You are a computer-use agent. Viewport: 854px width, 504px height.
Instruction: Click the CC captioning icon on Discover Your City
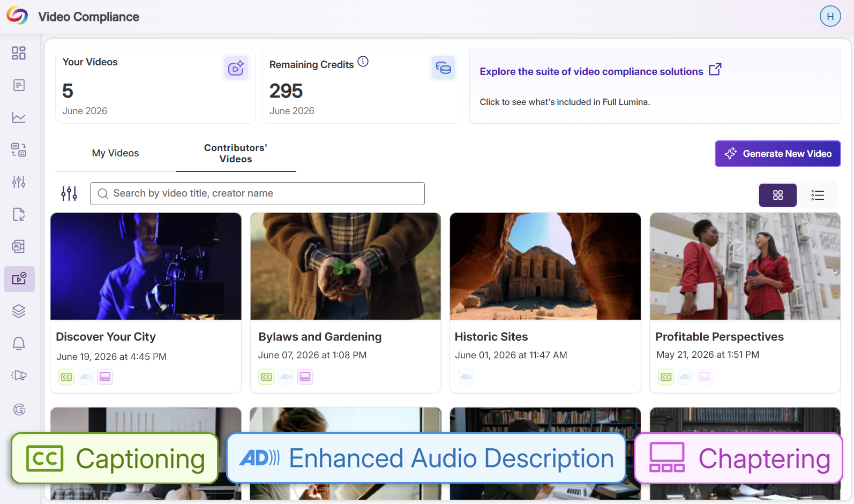(66, 377)
